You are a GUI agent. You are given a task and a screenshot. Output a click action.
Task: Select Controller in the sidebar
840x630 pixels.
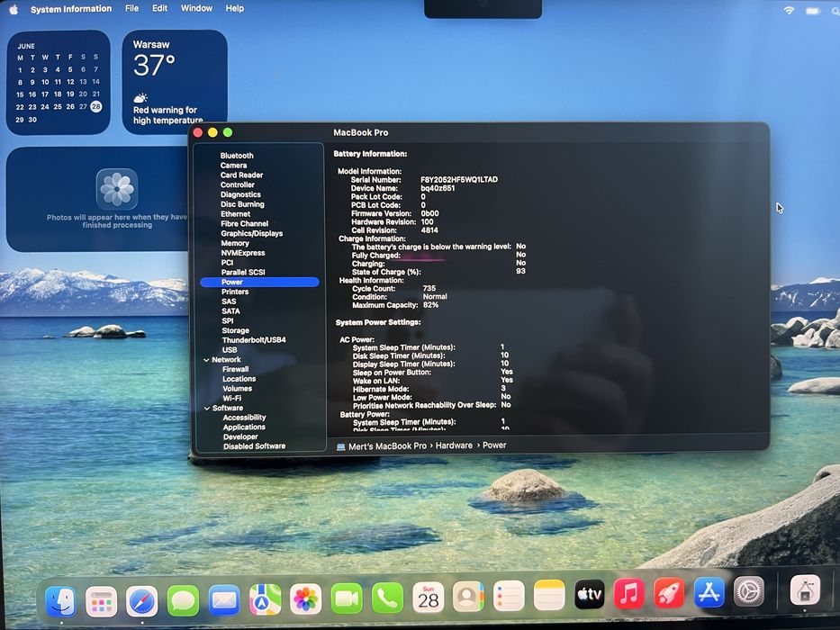(238, 184)
